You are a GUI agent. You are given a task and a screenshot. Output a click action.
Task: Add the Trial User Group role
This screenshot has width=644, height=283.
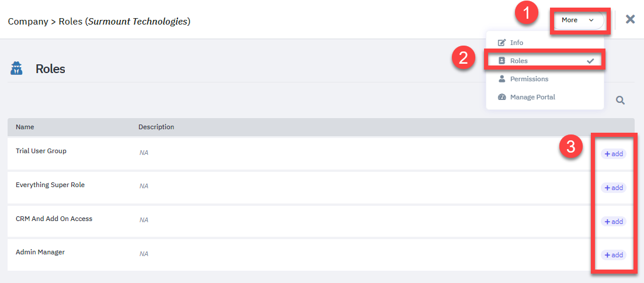[x=614, y=154]
